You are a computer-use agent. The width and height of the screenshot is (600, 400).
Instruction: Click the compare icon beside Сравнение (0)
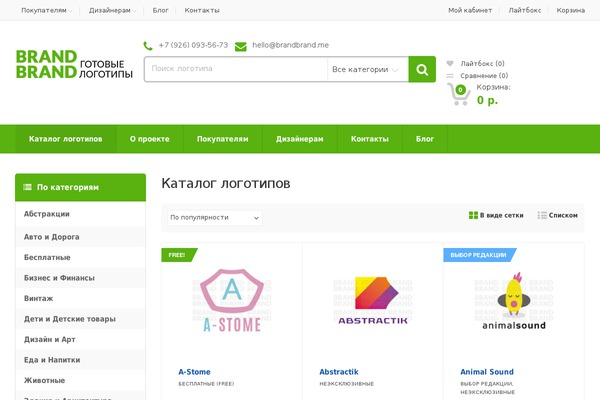(x=450, y=75)
